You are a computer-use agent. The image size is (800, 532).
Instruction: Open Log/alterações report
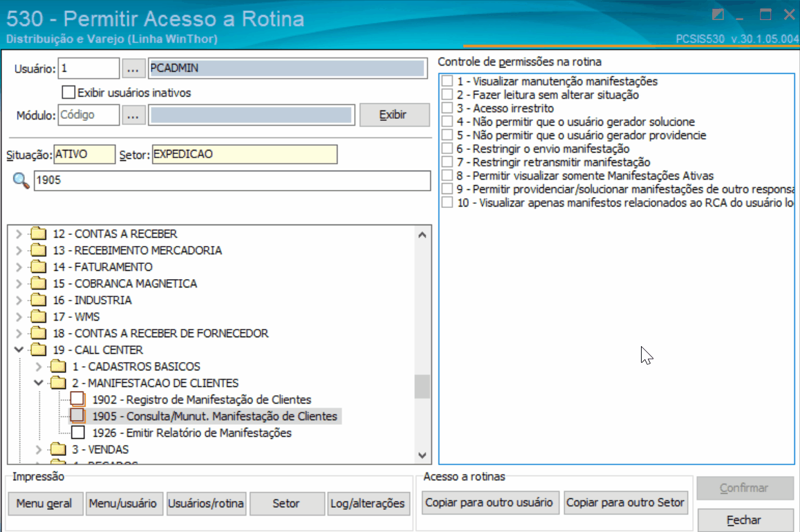pos(368,504)
